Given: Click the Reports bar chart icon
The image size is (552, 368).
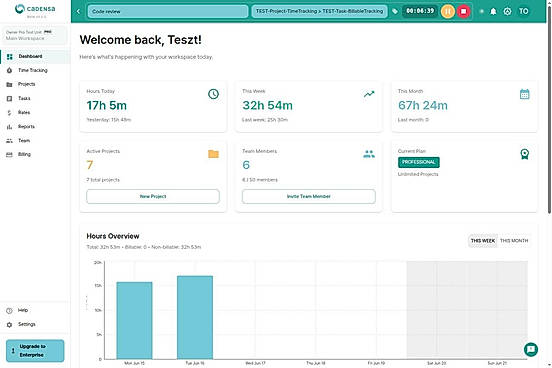Looking at the screenshot, I should pos(10,127).
